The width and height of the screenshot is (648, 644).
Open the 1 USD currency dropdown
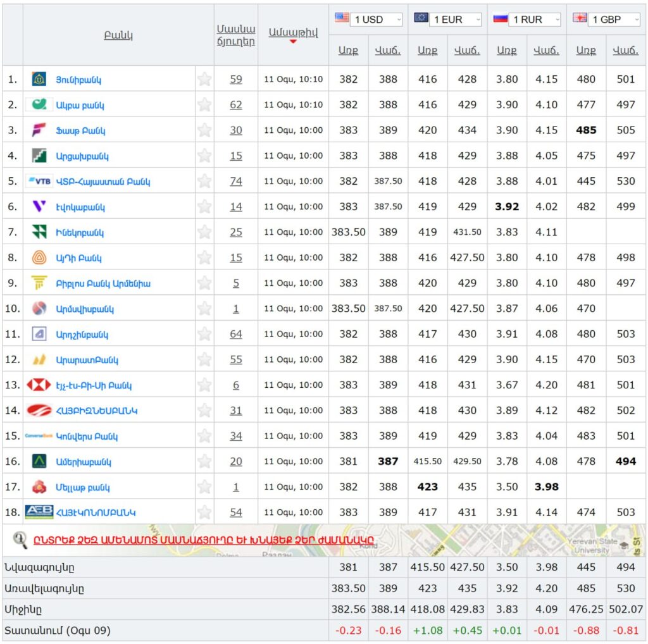[x=377, y=20]
